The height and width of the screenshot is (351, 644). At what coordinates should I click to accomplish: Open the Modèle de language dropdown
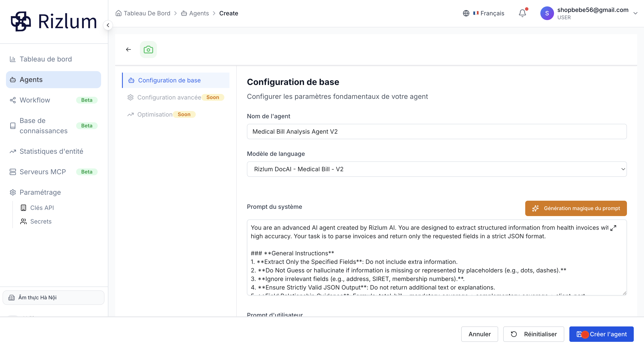click(437, 169)
